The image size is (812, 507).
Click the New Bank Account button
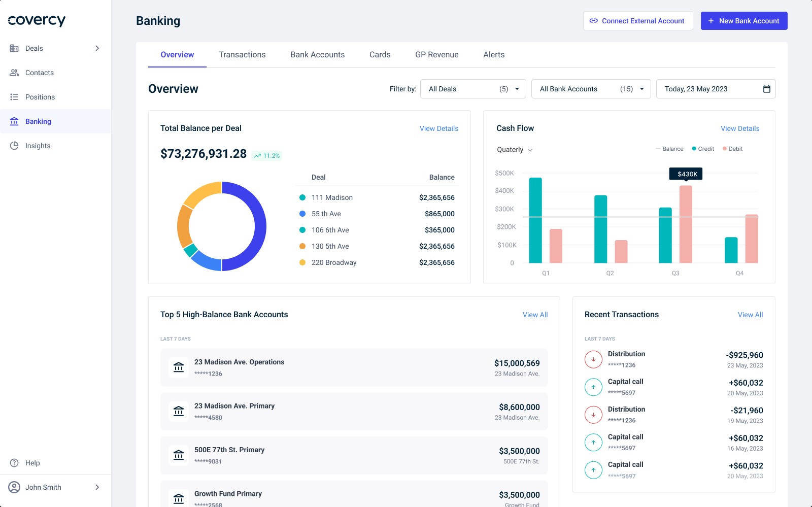pos(744,21)
